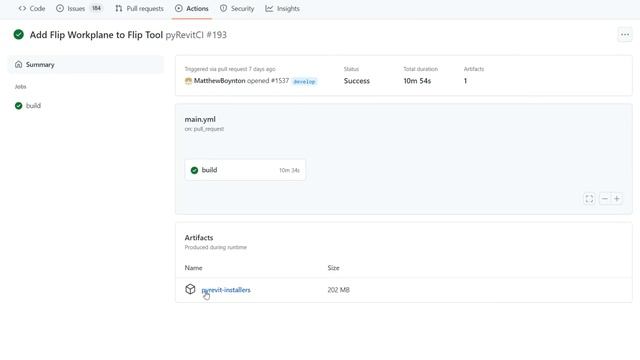The height and width of the screenshot is (360, 640).
Task: Open the Code tab
Action: point(32,8)
